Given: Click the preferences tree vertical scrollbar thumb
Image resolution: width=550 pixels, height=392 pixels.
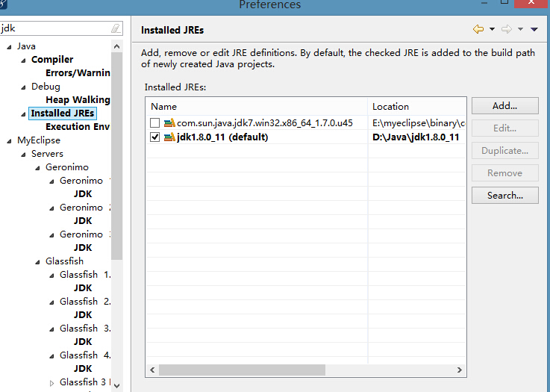Looking at the screenshot, I should click(x=117, y=156).
